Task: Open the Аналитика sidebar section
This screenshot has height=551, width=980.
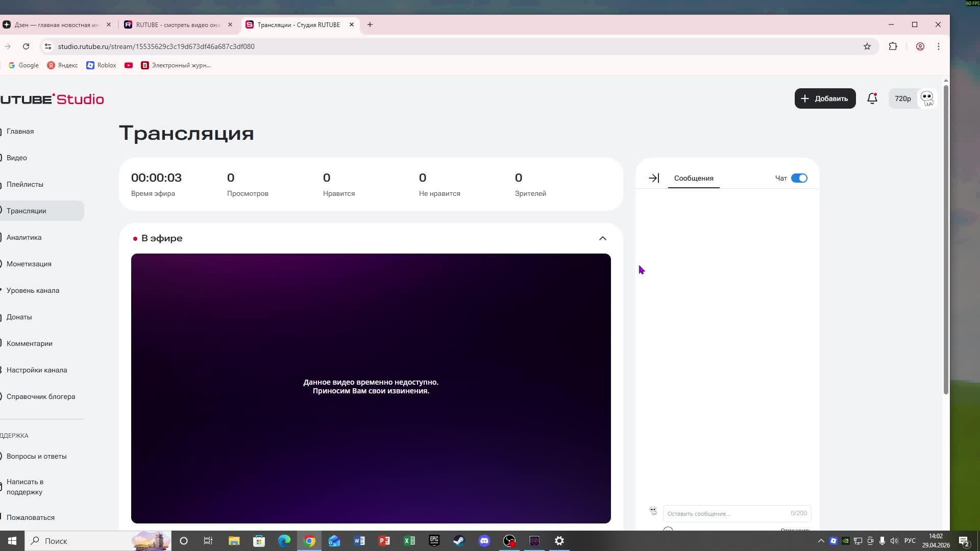Action: [24, 237]
